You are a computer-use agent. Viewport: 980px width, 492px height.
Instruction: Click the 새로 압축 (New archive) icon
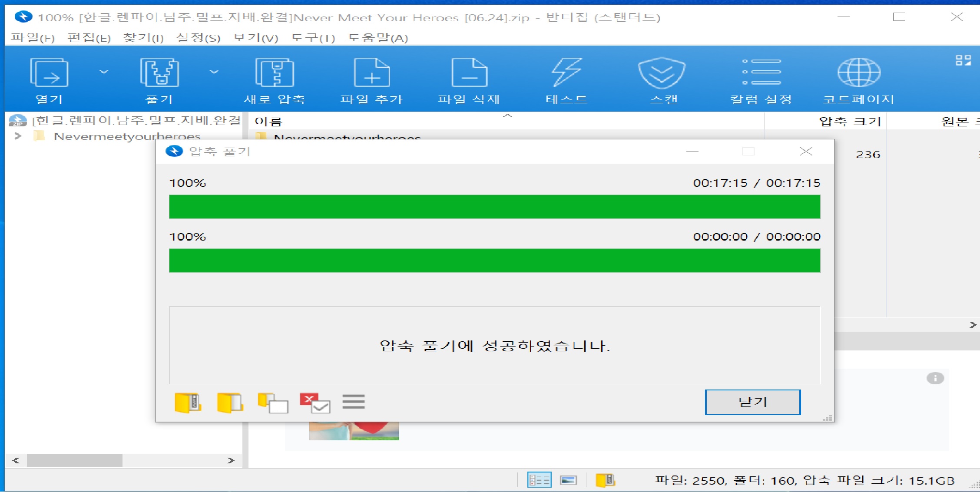point(275,73)
